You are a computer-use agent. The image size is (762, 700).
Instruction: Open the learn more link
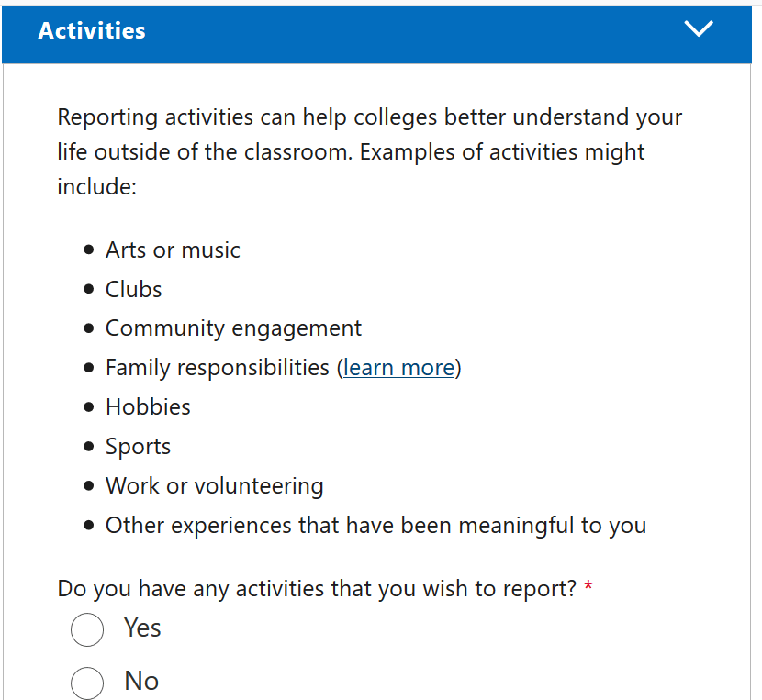(399, 368)
